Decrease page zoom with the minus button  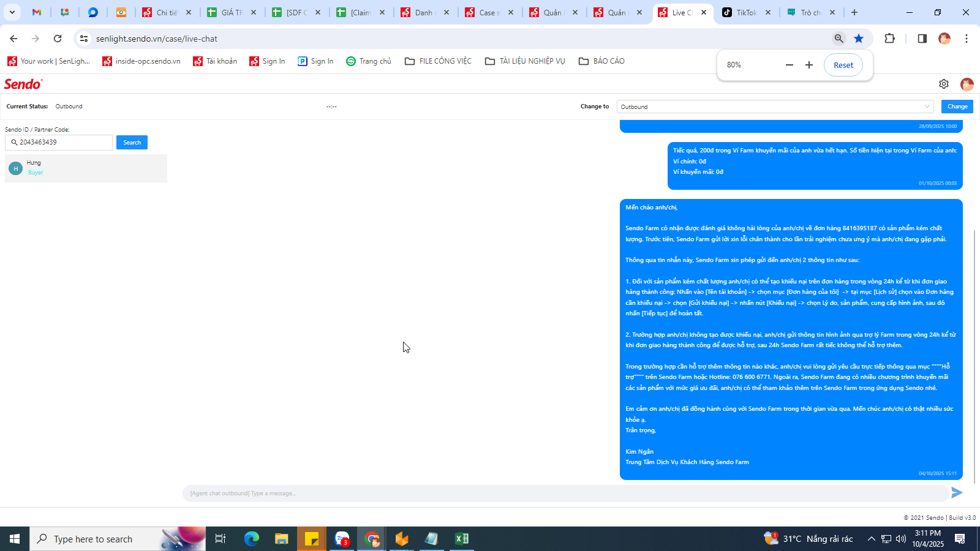click(790, 65)
